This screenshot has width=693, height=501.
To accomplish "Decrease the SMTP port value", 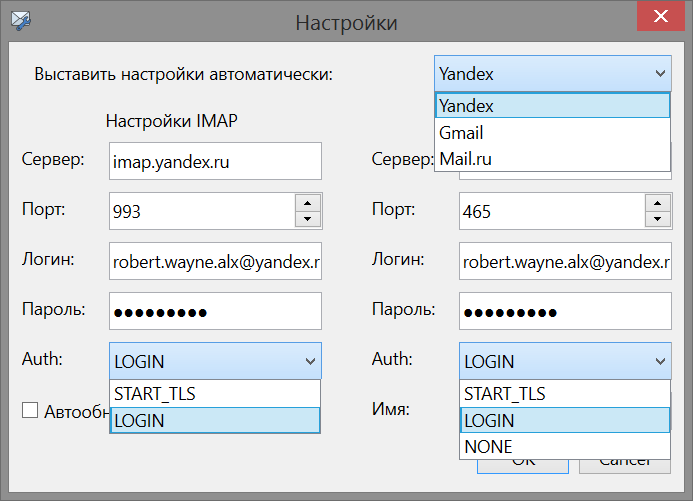I will pyautogui.click(x=658, y=219).
